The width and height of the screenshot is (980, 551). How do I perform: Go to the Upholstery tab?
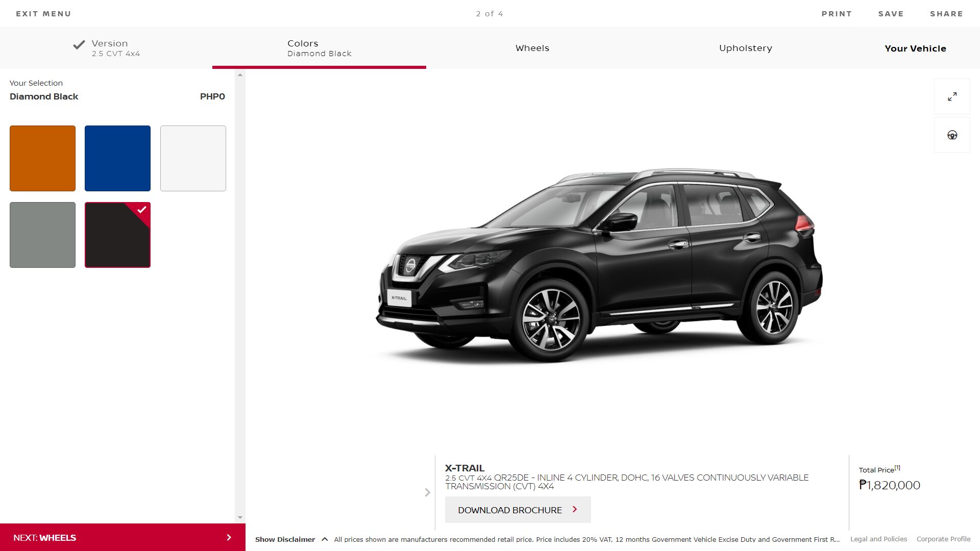[745, 48]
